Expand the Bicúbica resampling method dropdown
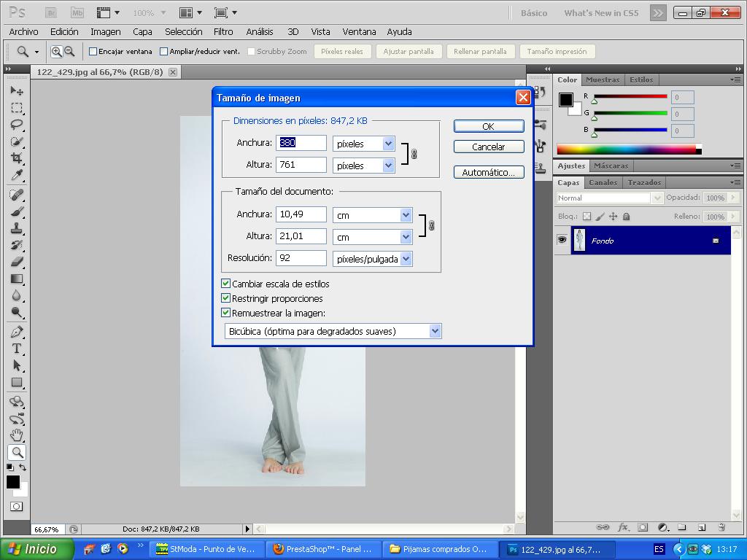The image size is (747, 560). pos(435,331)
